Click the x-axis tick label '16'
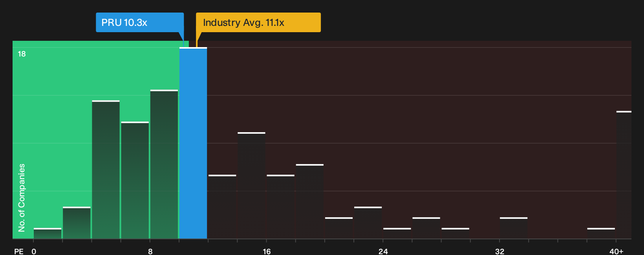Image resolution: width=644 pixels, height=255 pixels. pyautogui.click(x=267, y=251)
